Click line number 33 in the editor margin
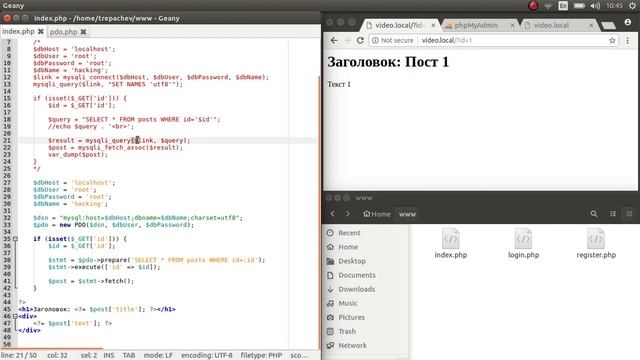Screen dimensions: 640x360 (7, 225)
